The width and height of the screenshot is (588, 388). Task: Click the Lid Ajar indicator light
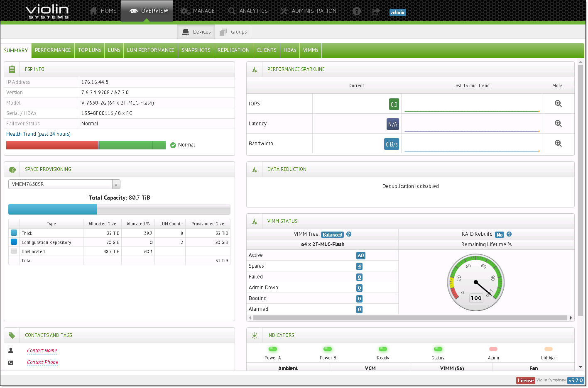click(549, 349)
